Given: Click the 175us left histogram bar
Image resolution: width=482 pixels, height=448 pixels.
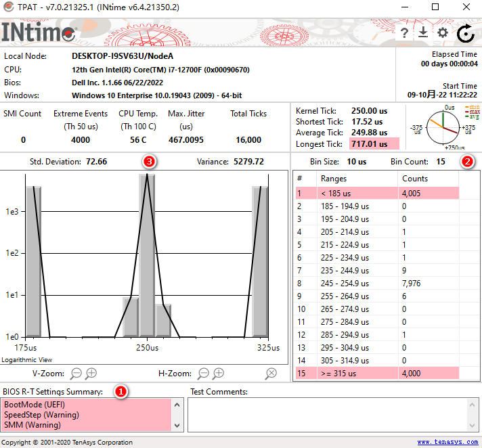Looking at the screenshot, I should (x=34, y=261).
